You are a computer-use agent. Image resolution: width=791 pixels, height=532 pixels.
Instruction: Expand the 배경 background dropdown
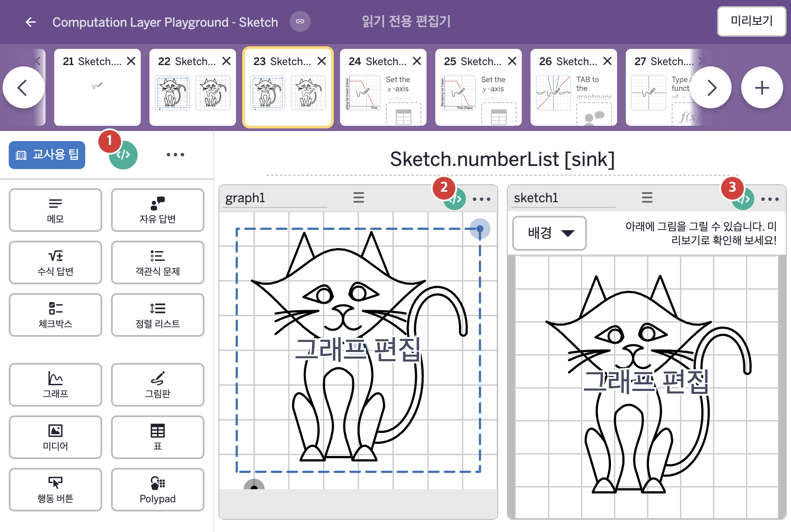tap(549, 233)
